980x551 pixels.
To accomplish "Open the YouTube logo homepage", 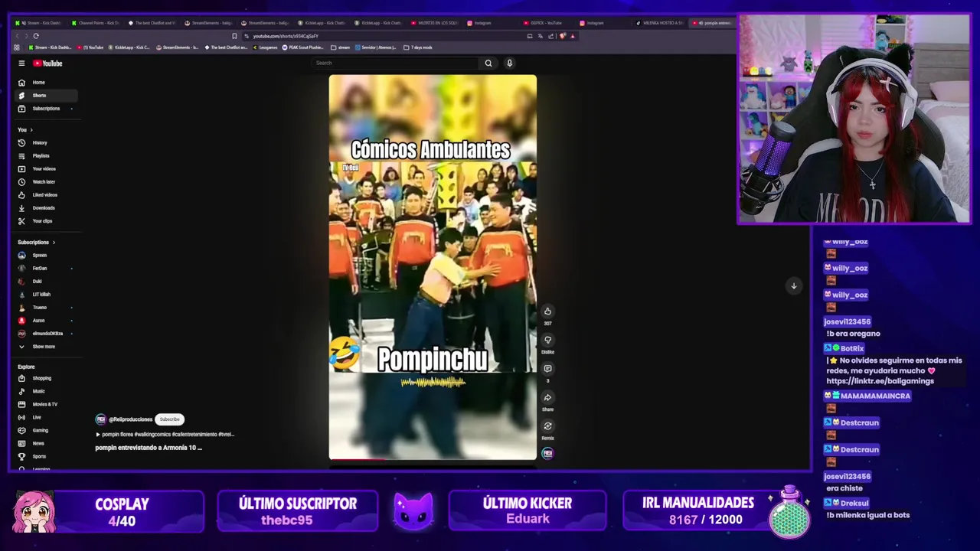I will 47,64.
